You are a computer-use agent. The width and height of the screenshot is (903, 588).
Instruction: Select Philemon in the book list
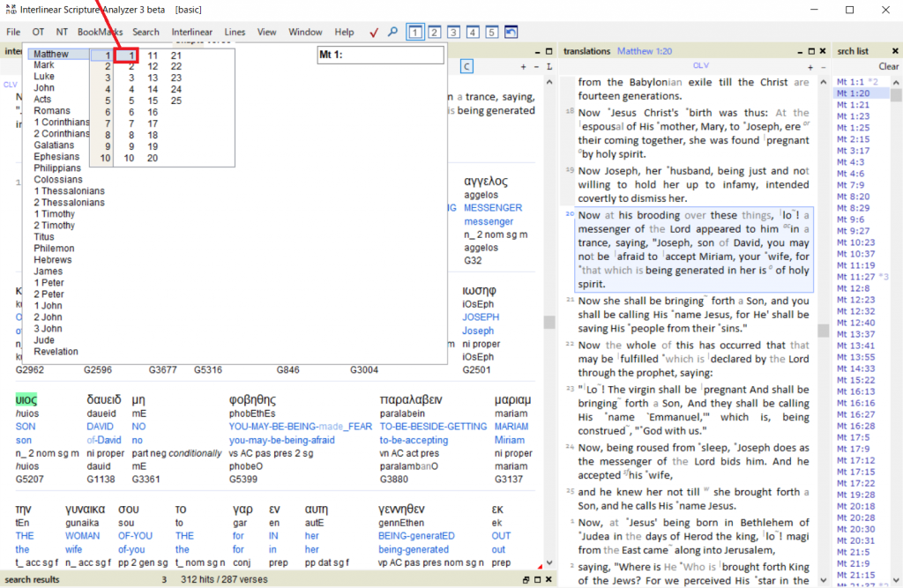(x=54, y=249)
